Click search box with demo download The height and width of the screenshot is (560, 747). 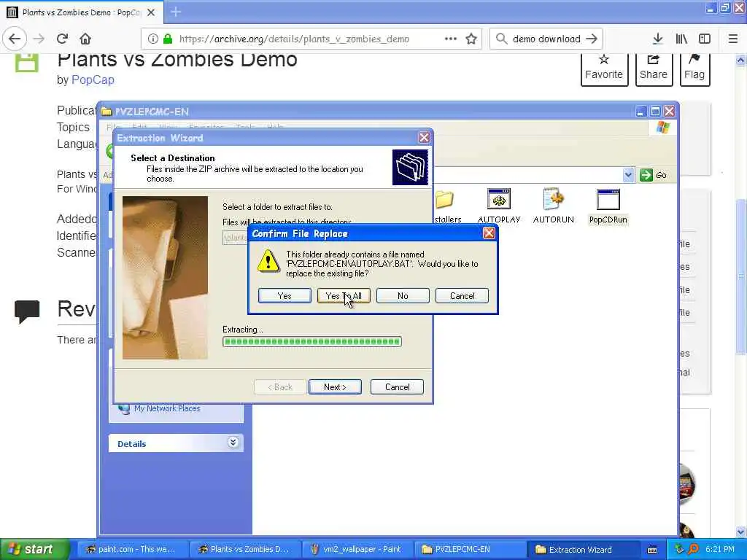coord(546,39)
